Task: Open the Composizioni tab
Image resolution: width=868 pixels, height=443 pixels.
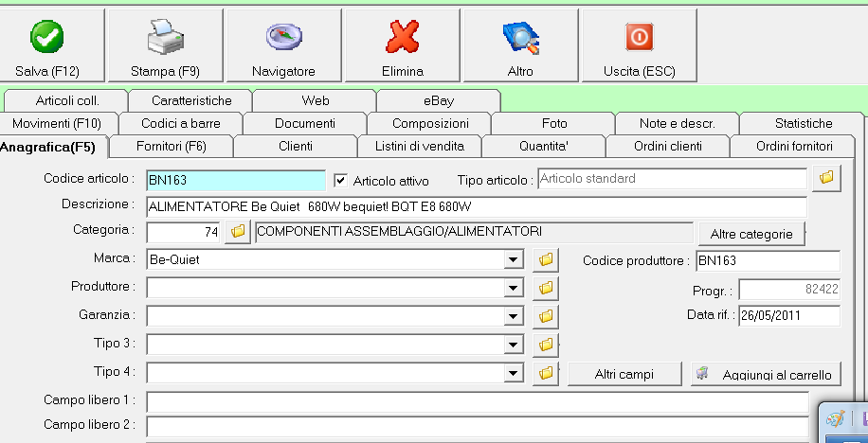Action: (430, 123)
